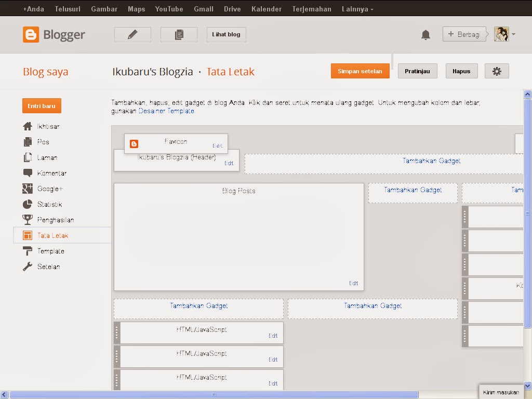Click the Pratinjau button
Image resolution: width=532 pixels, height=399 pixels.
pyautogui.click(x=417, y=71)
